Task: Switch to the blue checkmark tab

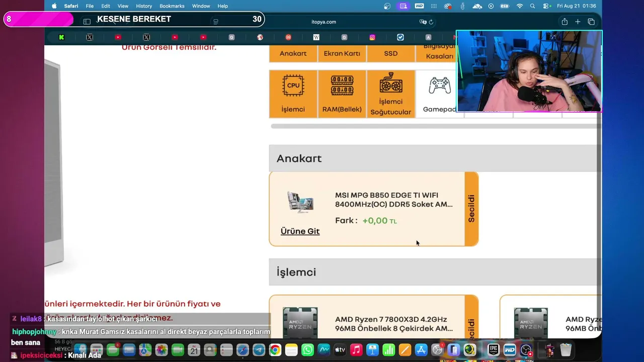Action: (400, 37)
